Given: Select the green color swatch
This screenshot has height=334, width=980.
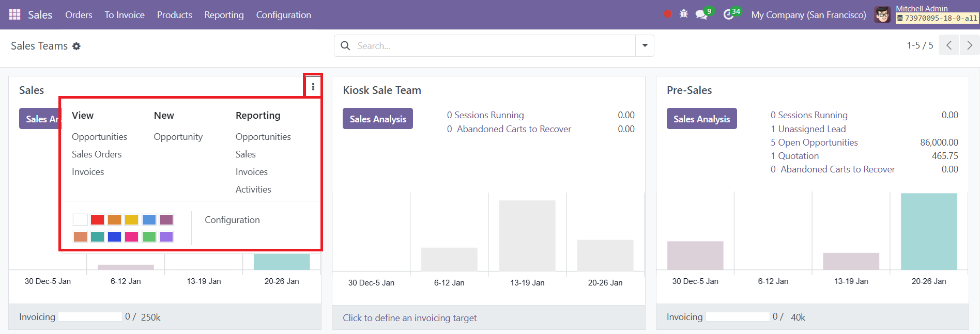Looking at the screenshot, I should pos(149,236).
